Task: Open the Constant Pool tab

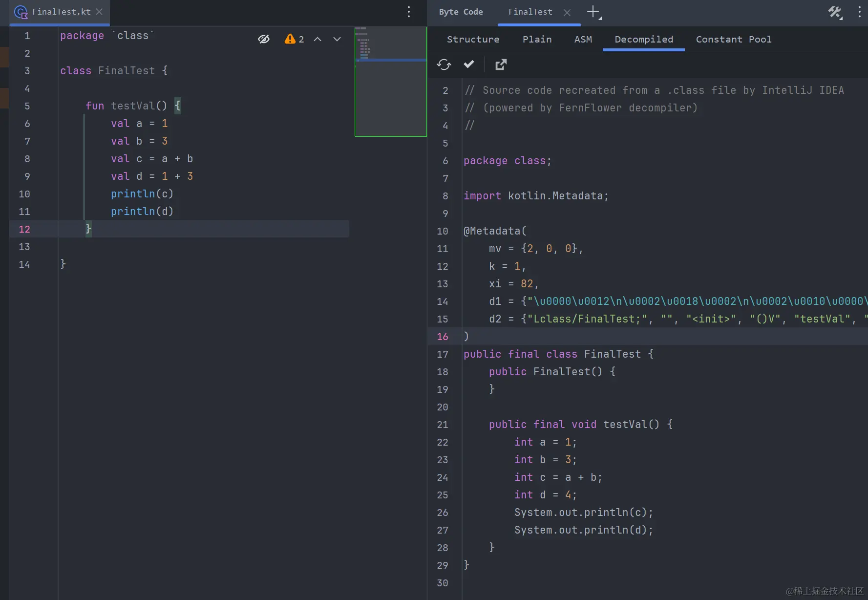Action: (734, 39)
